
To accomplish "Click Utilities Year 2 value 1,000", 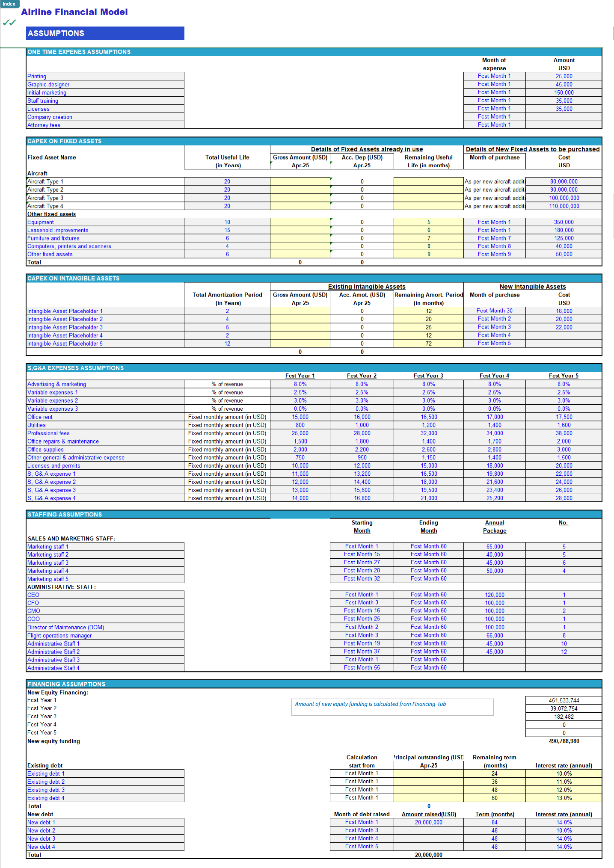I will coord(362,425).
